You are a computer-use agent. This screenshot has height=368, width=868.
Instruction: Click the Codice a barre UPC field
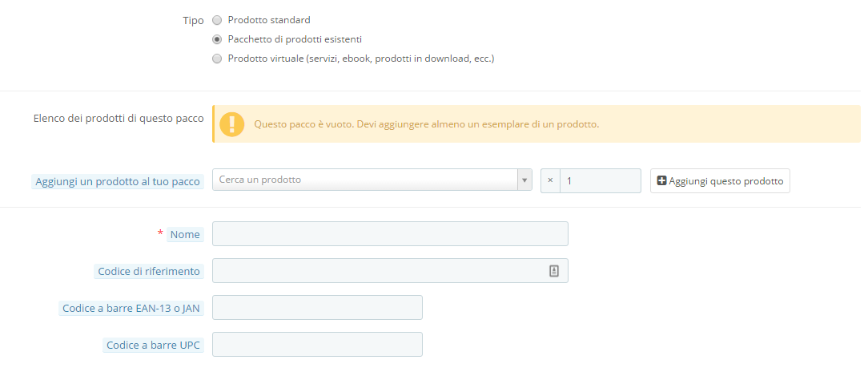(x=317, y=345)
